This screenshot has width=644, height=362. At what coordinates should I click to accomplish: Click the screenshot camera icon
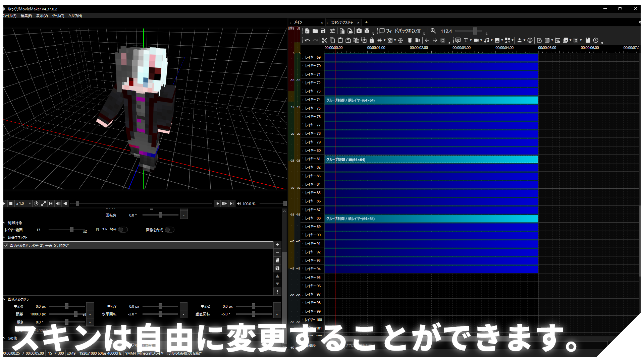click(x=359, y=31)
